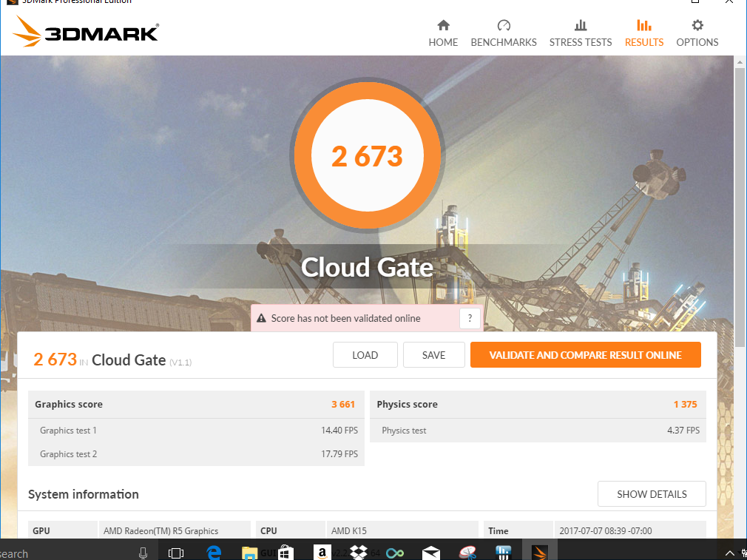
Task: Open the Mail app on taskbar
Action: click(x=431, y=553)
